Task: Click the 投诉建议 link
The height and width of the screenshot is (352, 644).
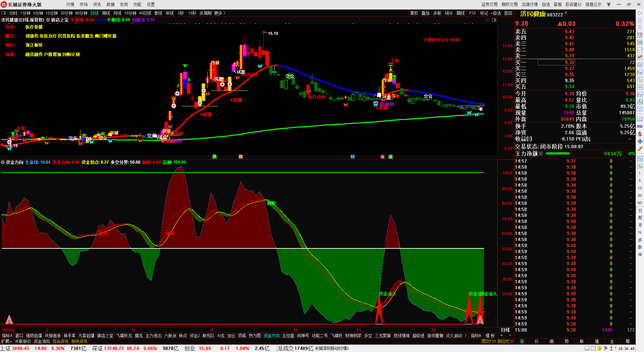Action: click(x=573, y=4)
